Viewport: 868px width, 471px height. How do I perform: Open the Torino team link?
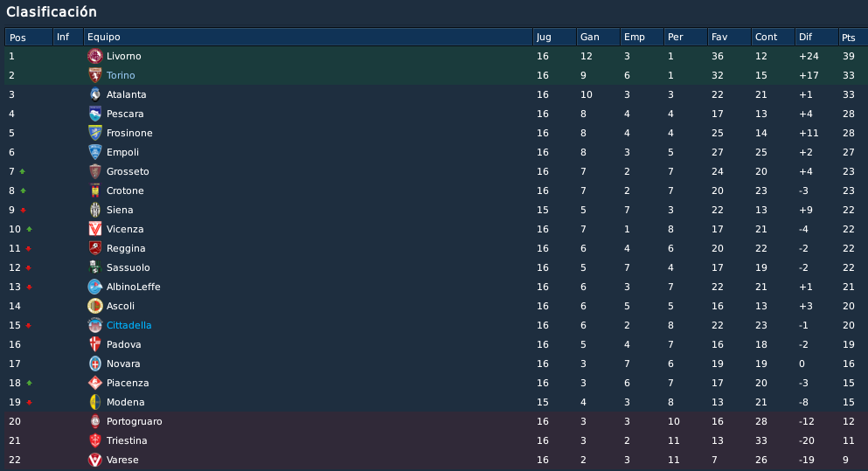point(121,75)
